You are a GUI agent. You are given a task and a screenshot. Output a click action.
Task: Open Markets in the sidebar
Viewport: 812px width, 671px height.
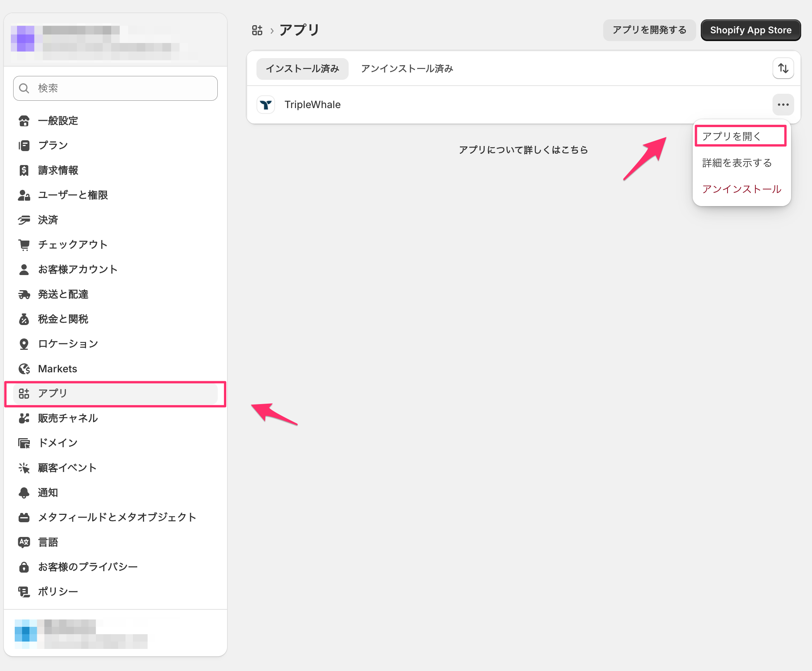click(115, 369)
